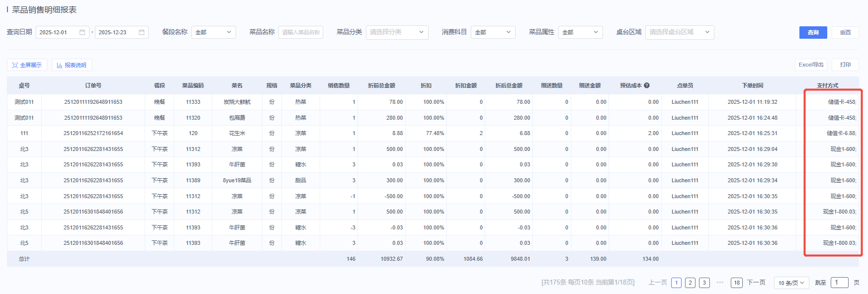Click the pagination ellipsis jump button
The width and height of the screenshot is (868, 294).
tap(720, 283)
